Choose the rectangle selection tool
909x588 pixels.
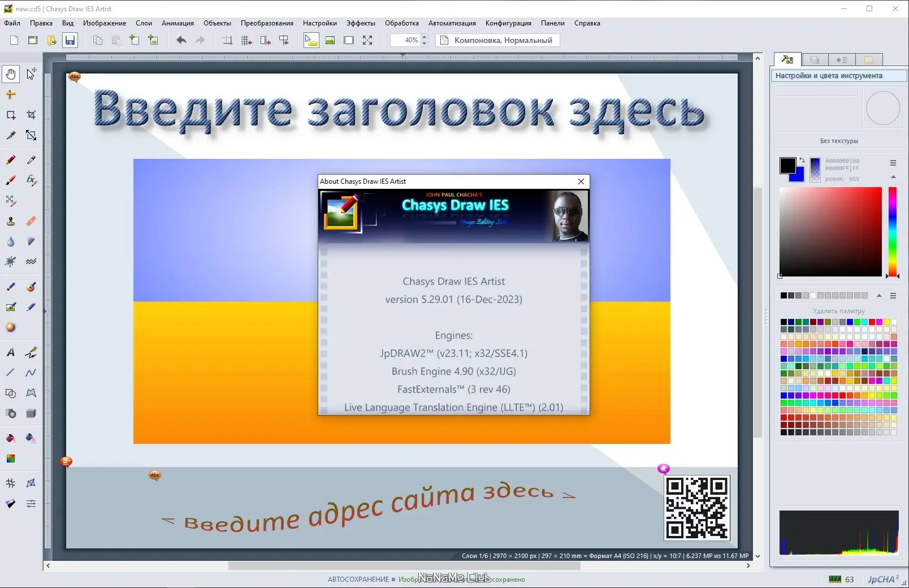11,115
